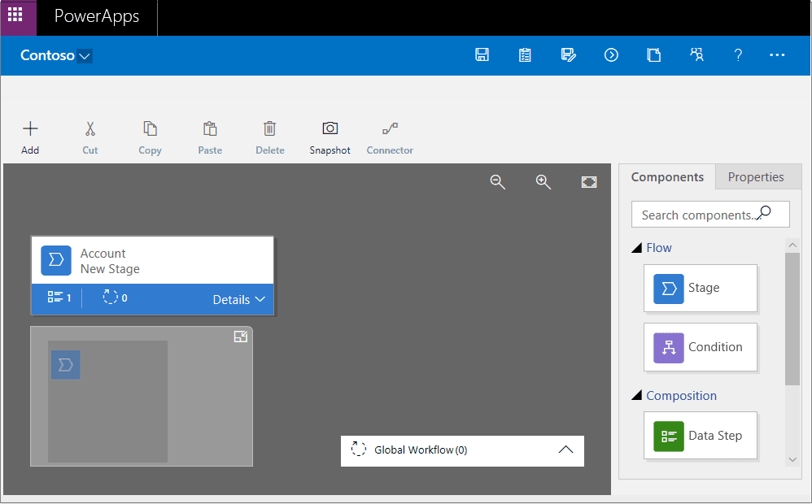Expand the Global Workflow panel
Viewport: 812px width, 504px height.
pyautogui.click(x=566, y=450)
